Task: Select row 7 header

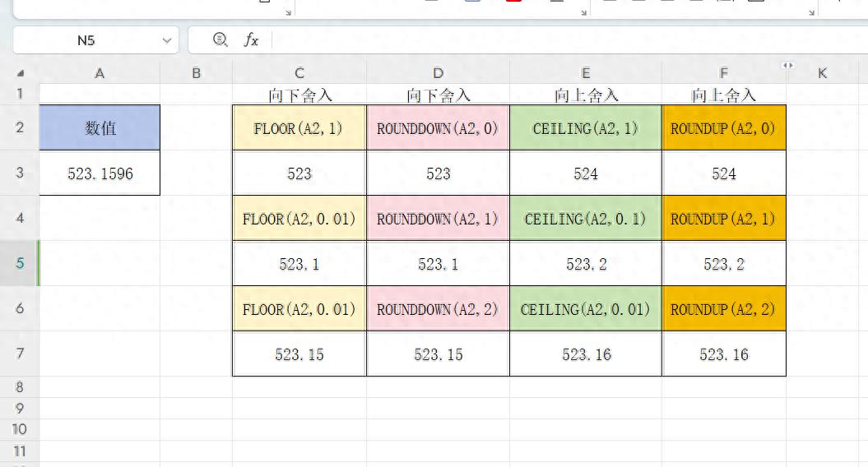Action: point(20,354)
